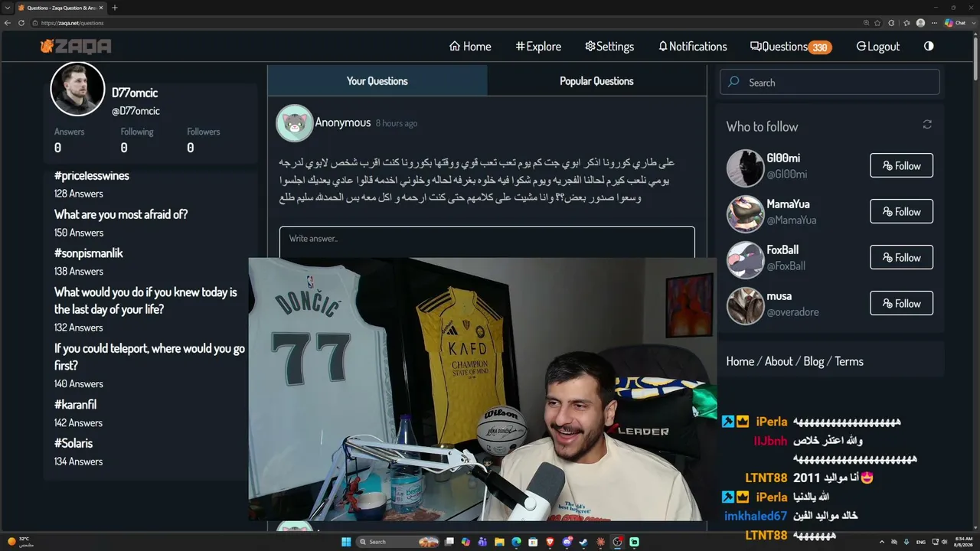Open the Blog footer link

click(814, 361)
